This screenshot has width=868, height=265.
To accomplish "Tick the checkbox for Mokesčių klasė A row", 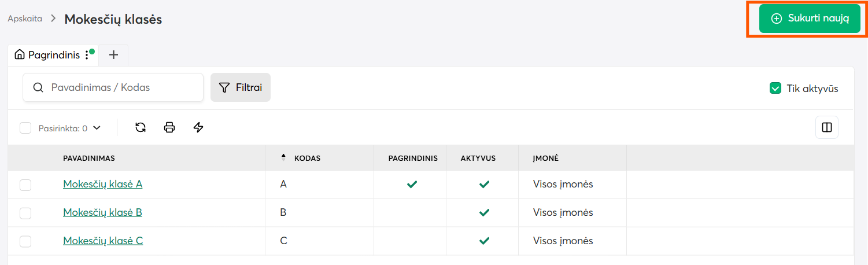I will [x=25, y=185].
